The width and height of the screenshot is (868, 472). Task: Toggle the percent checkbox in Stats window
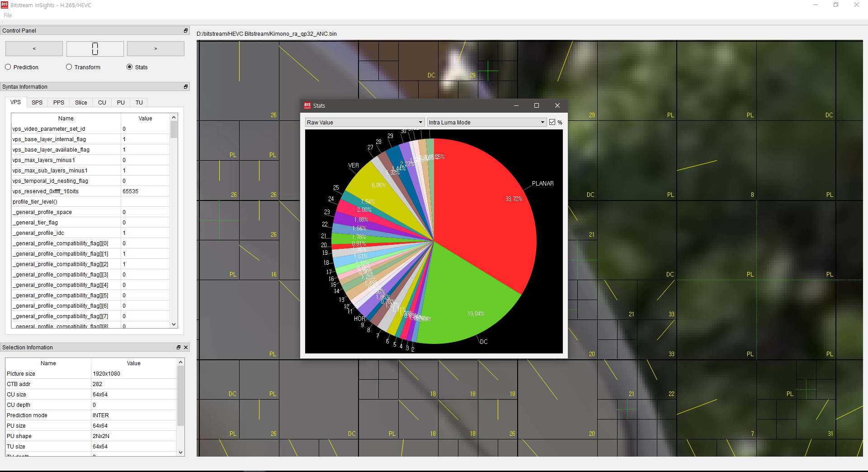pos(552,122)
